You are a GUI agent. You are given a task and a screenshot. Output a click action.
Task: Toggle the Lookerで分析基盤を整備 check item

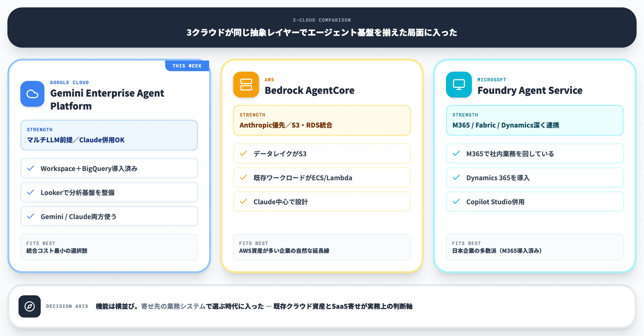coord(109,192)
